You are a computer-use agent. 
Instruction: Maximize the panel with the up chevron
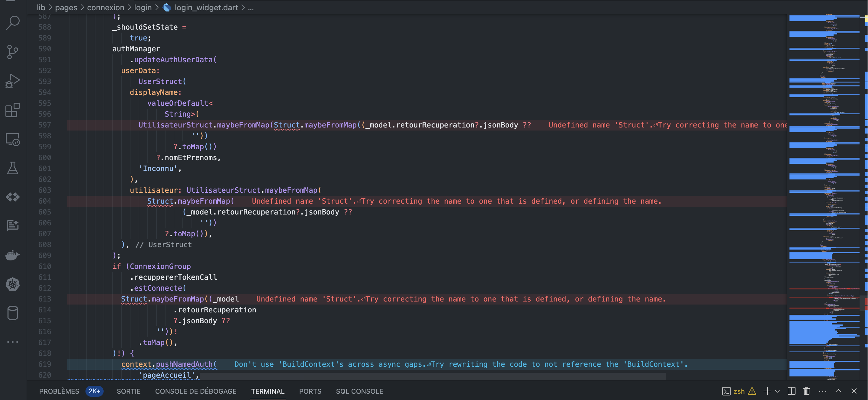point(838,391)
